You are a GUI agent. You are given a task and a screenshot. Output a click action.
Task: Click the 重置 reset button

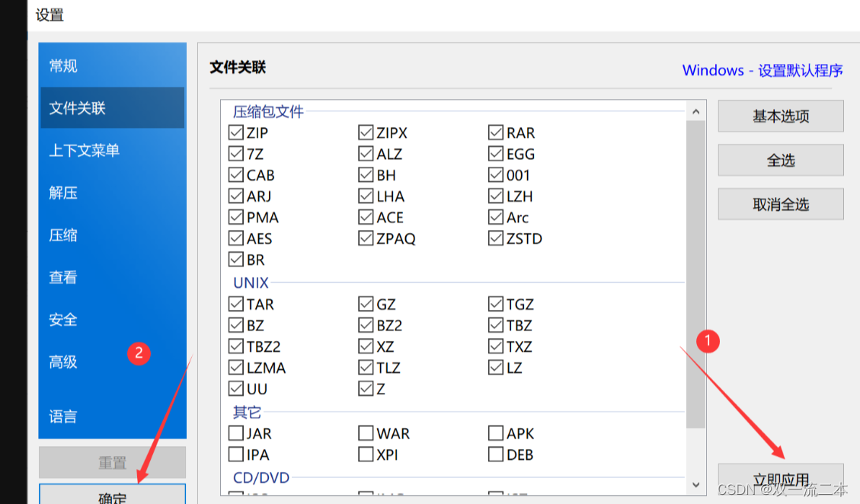pos(113,462)
